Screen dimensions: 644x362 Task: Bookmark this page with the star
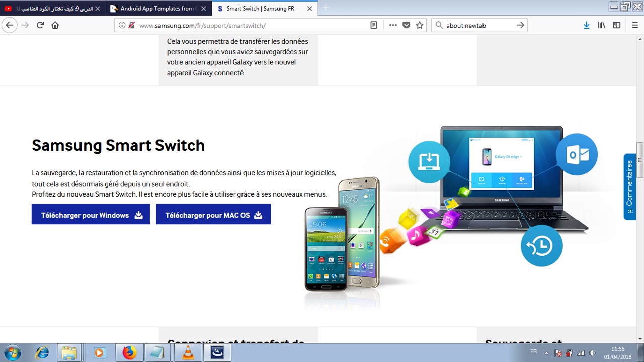tap(420, 25)
